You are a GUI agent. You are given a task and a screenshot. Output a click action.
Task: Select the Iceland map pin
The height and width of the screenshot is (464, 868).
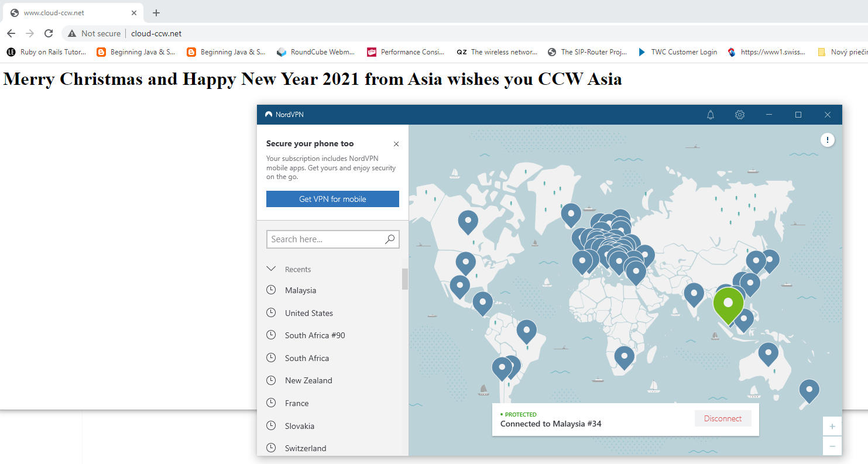tap(571, 215)
